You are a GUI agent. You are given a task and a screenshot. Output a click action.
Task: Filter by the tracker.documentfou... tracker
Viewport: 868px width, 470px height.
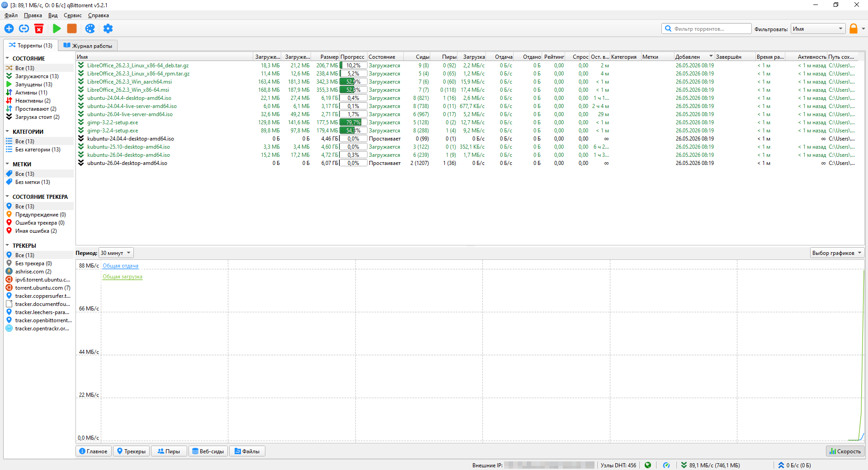38,304
